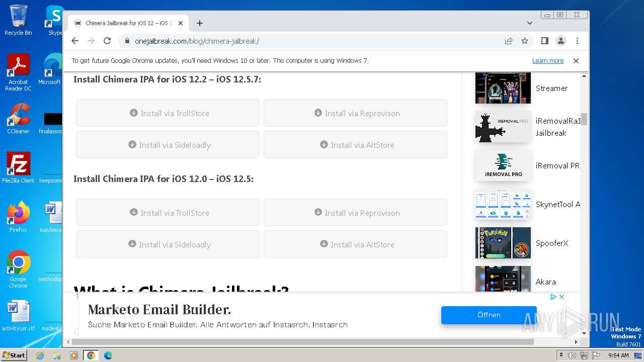The width and height of the screenshot is (644, 362).
Task: Open the Chrome profile avatar
Action: click(560, 41)
